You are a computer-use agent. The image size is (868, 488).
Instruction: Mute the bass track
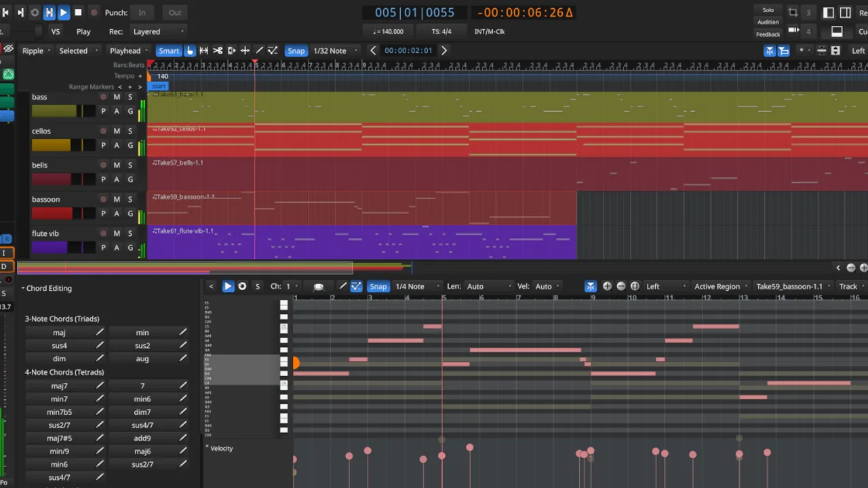[x=117, y=97]
